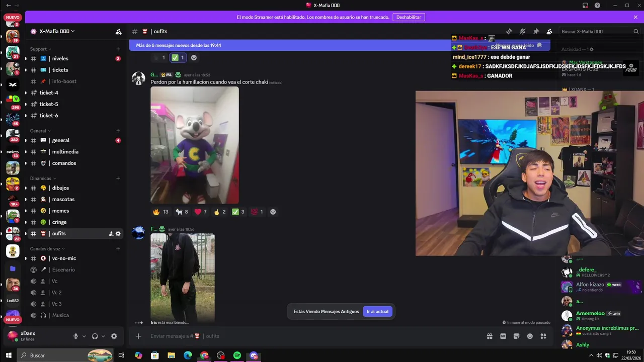Open the inbox icon in title bar
Screen dimensions: 644x362
click(585, 5)
